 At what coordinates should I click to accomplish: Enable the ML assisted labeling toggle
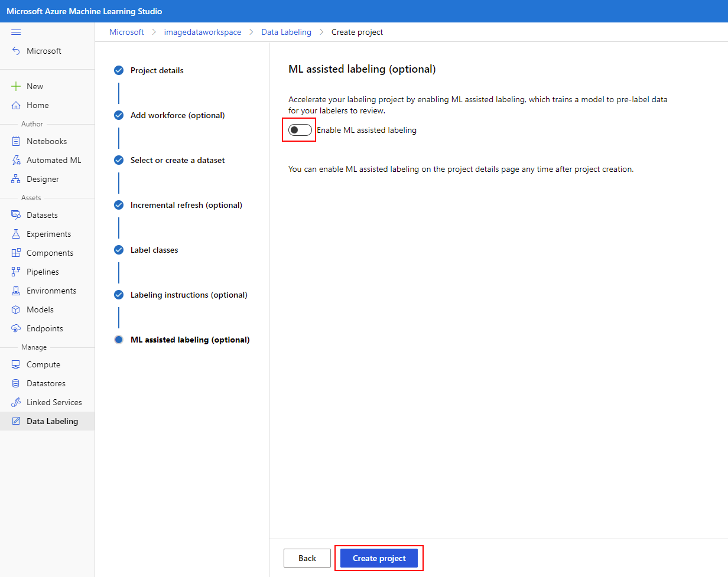coord(300,130)
